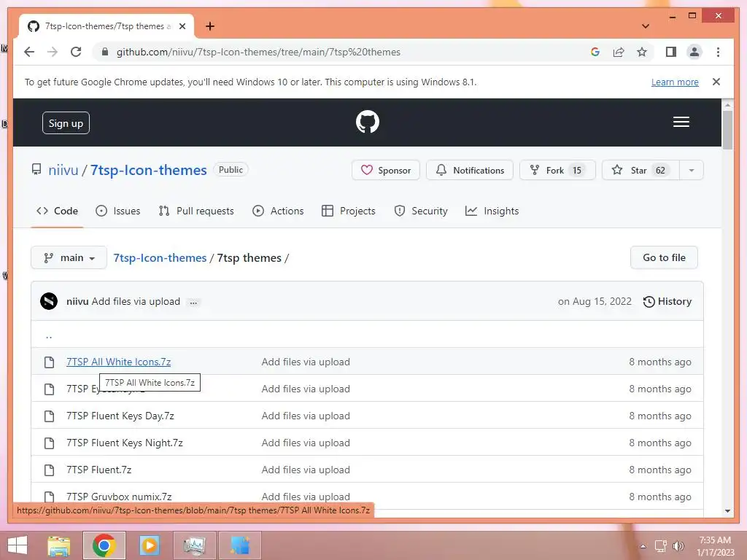
Task: Open 7TSP Fluent Keys Day.7z file
Action: click(120, 416)
